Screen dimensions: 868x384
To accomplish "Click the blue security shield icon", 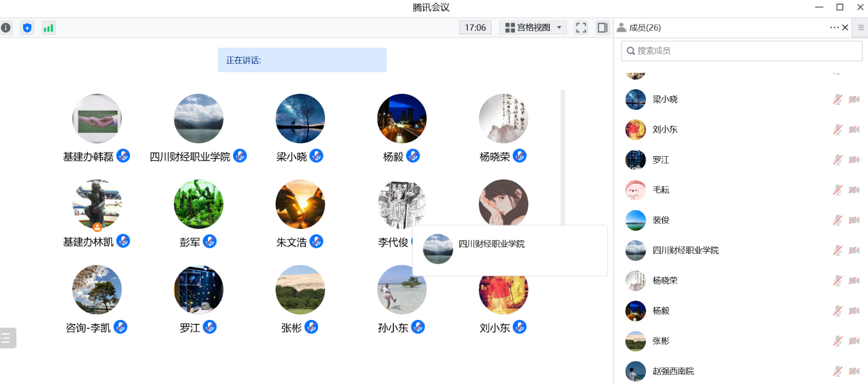I will pos(27,27).
